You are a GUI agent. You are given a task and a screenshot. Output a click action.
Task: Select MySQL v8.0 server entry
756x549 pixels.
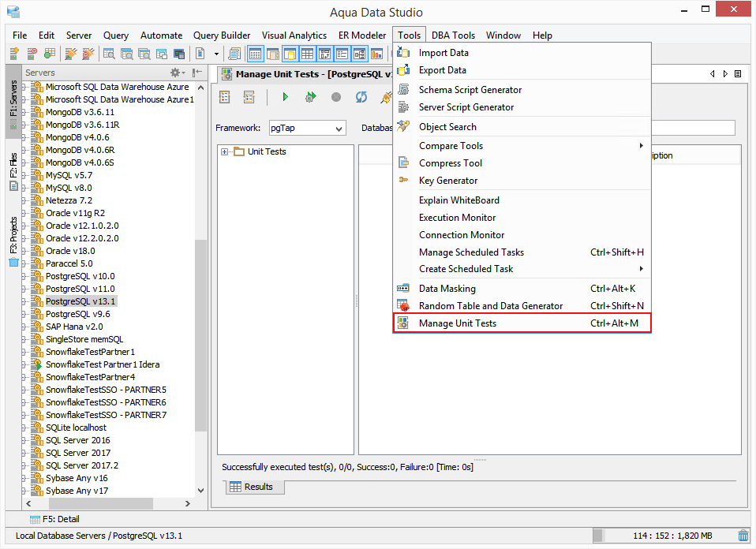tap(69, 188)
